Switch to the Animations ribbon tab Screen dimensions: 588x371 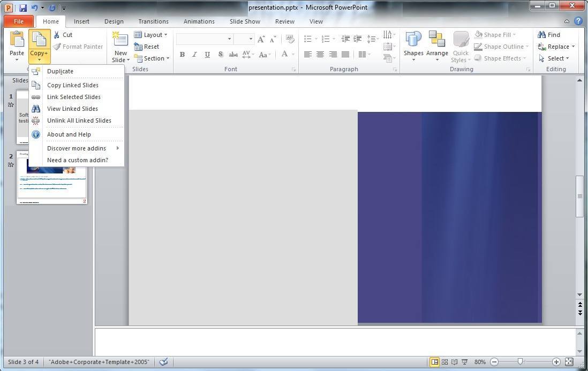pyautogui.click(x=199, y=21)
